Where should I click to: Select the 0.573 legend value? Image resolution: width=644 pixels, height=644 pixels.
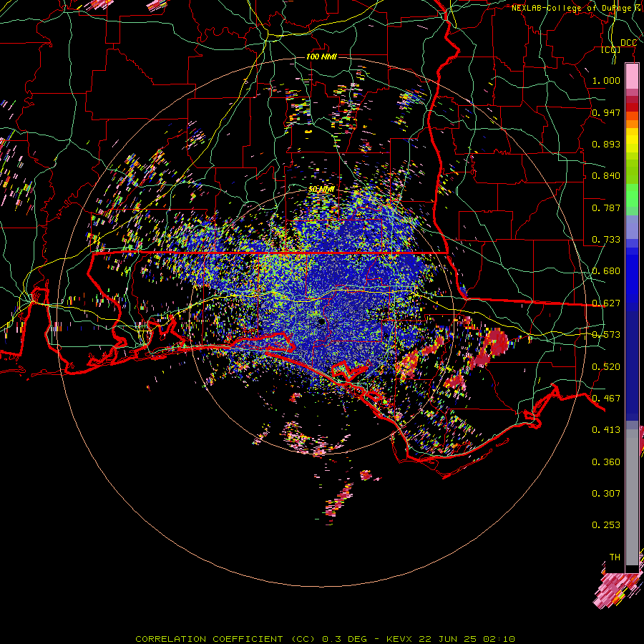606,335
